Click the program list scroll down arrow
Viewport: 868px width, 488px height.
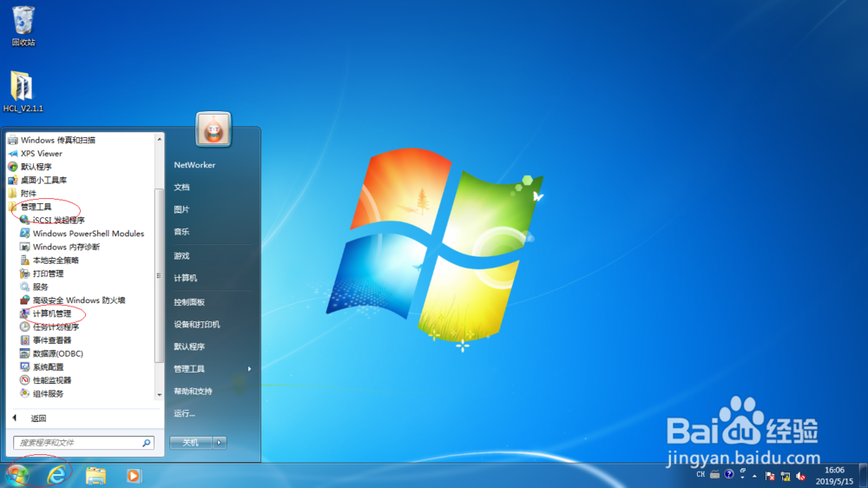[x=160, y=395]
